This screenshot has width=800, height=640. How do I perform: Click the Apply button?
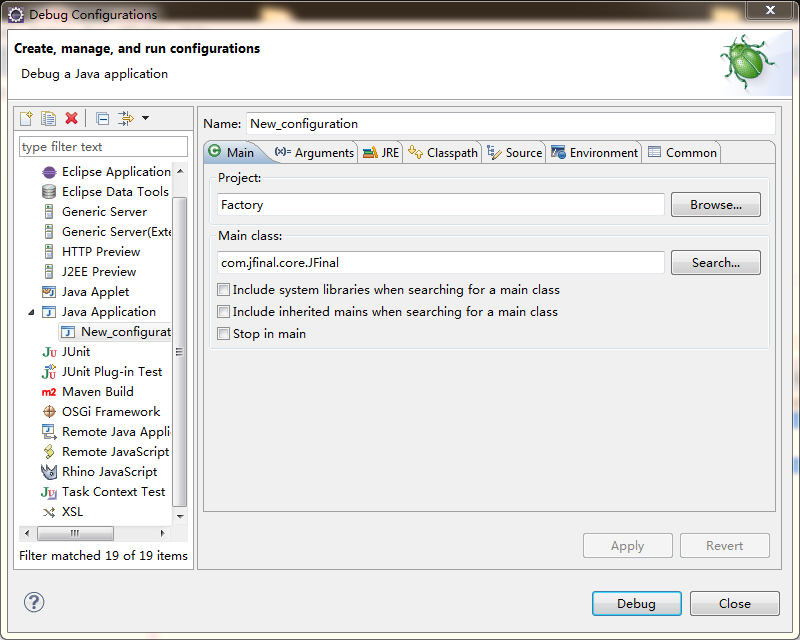point(628,546)
